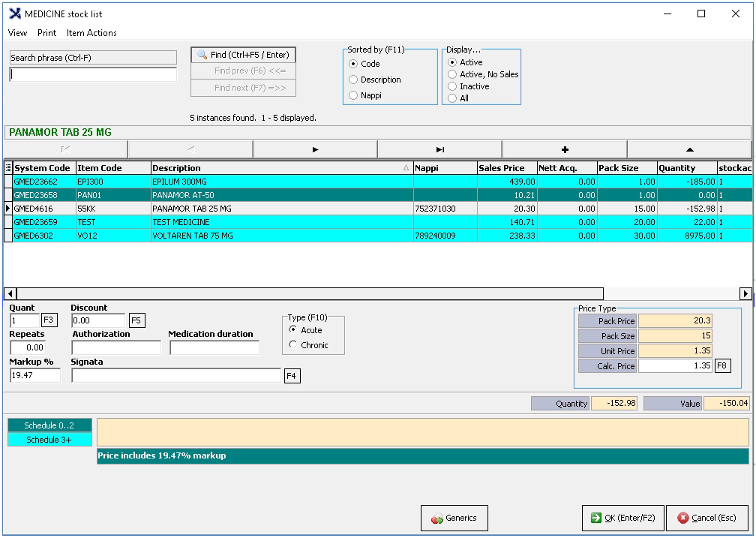This screenshot has width=756, height=538.
Task: Click the up-triangle navigator button
Action: [689, 149]
